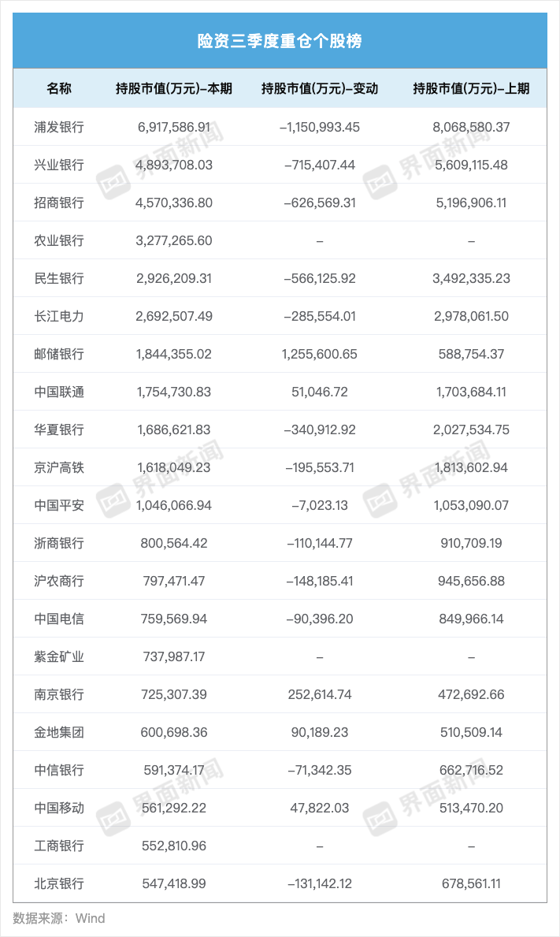The width and height of the screenshot is (560, 937).
Task: Open the 兴业银行 stock name
Action: point(59,165)
